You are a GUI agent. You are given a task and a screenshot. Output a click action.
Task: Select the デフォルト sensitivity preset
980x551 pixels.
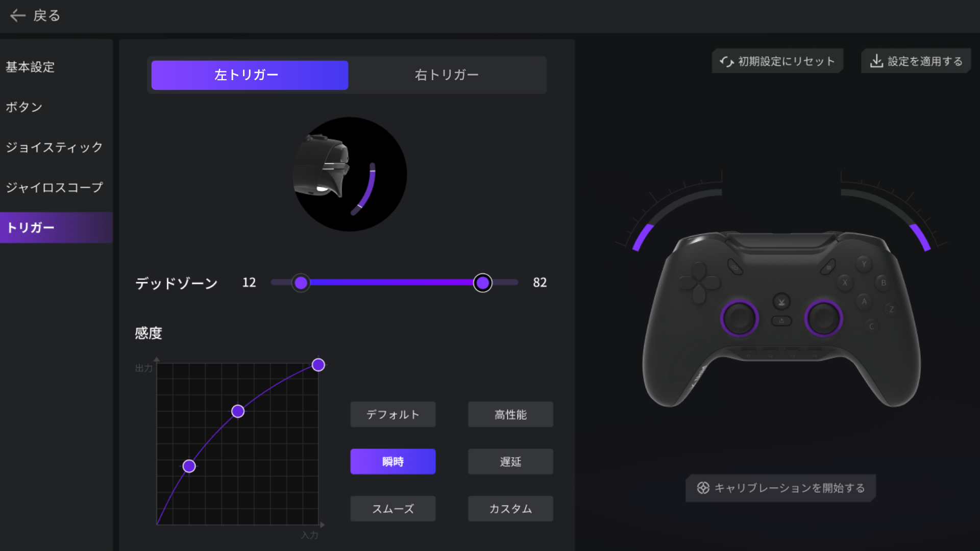[x=393, y=415]
